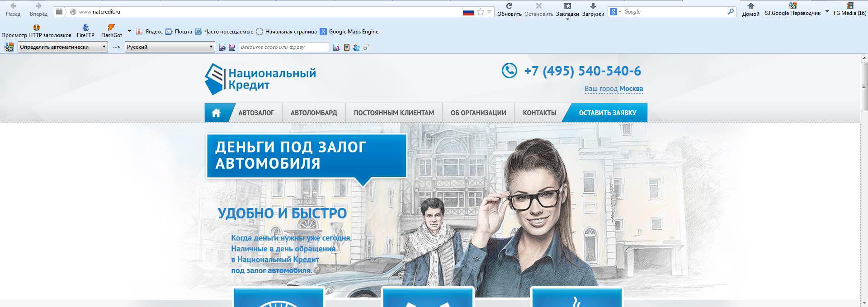
Task: Click the FlashGot toolbar button
Action: click(x=112, y=31)
